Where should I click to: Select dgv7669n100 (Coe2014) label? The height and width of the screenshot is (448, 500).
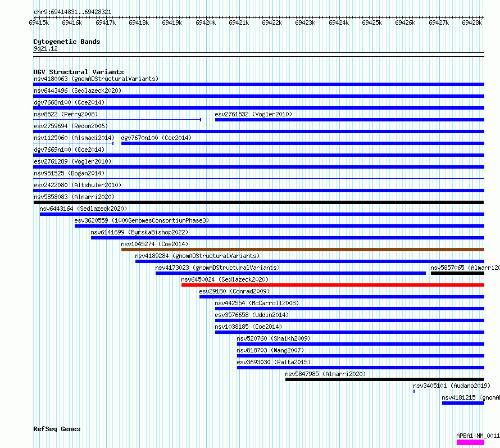69,150
